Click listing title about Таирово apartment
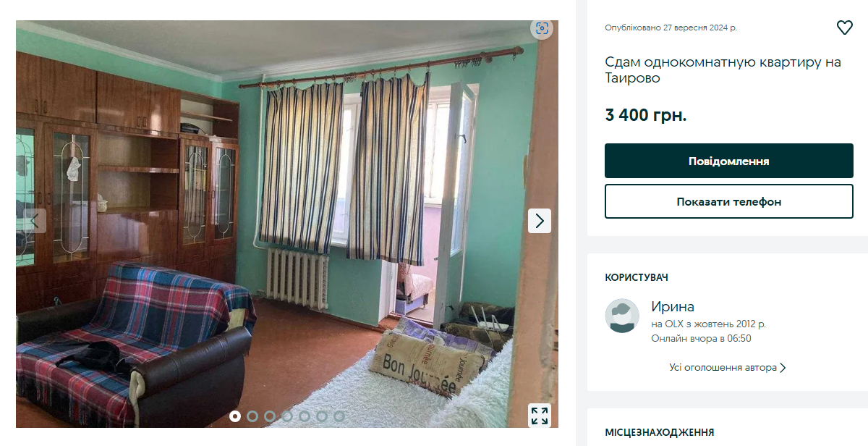This screenshot has height=446, width=868. [x=723, y=70]
